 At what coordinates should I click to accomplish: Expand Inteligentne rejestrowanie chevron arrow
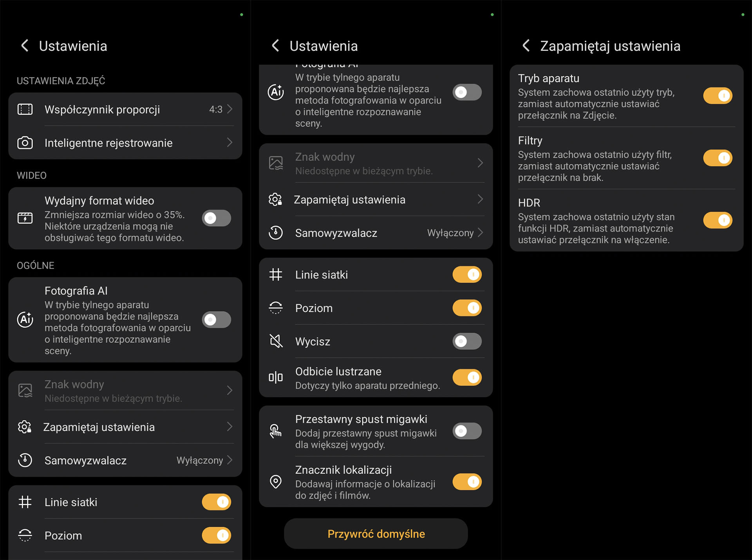pyautogui.click(x=230, y=143)
